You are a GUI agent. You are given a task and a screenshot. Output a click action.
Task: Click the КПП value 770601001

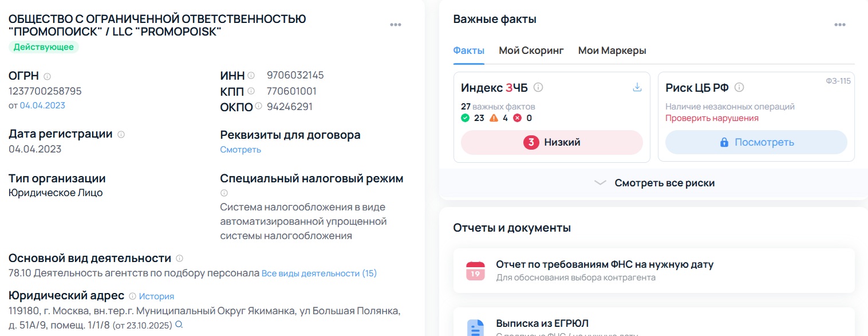click(291, 91)
